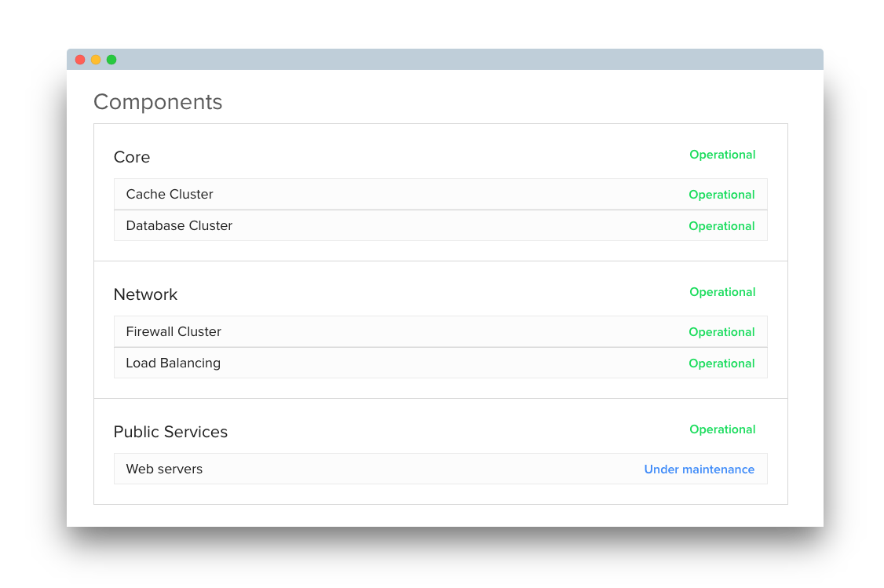
Task: Select the Cache Cluster row
Action: [x=440, y=195]
